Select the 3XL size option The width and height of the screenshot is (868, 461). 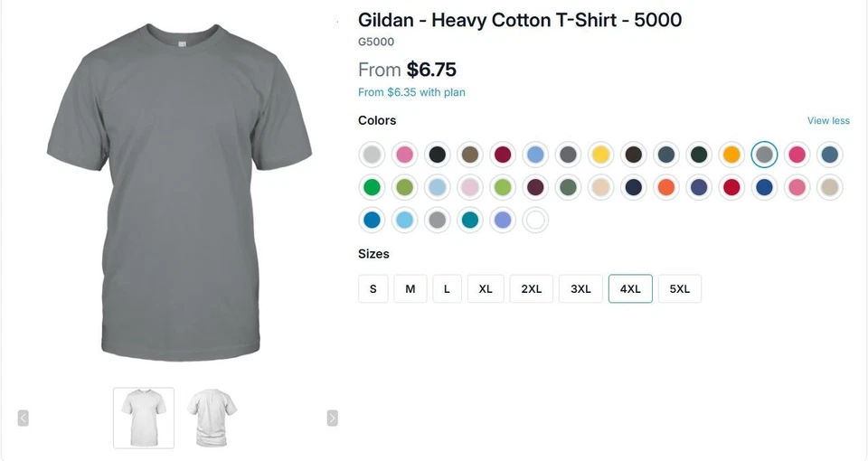click(580, 289)
